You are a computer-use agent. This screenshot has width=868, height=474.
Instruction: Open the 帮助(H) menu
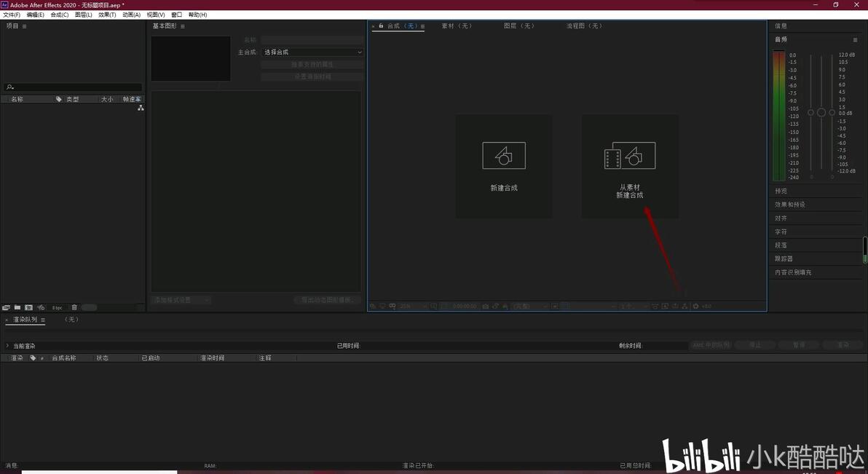pos(197,15)
